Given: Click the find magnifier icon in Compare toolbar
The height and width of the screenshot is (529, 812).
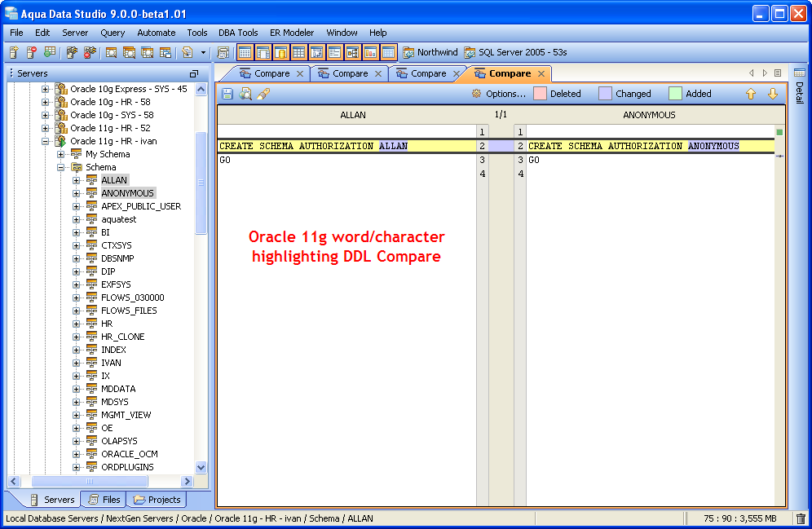Looking at the screenshot, I should point(245,94).
